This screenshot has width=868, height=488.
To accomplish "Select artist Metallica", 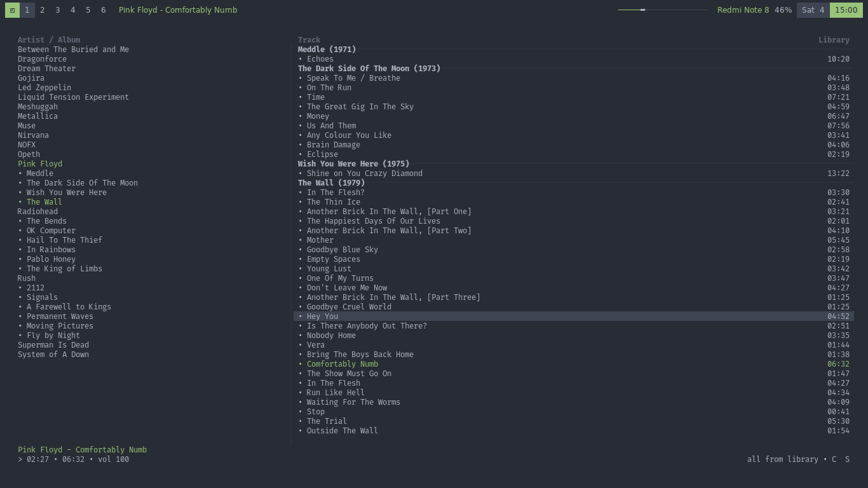I will pos(37,116).
